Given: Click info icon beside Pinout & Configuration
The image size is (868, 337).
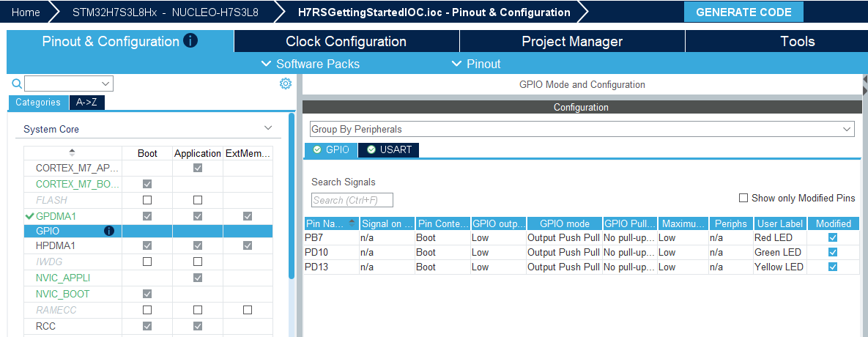Looking at the screenshot, I should click(190, 40).
